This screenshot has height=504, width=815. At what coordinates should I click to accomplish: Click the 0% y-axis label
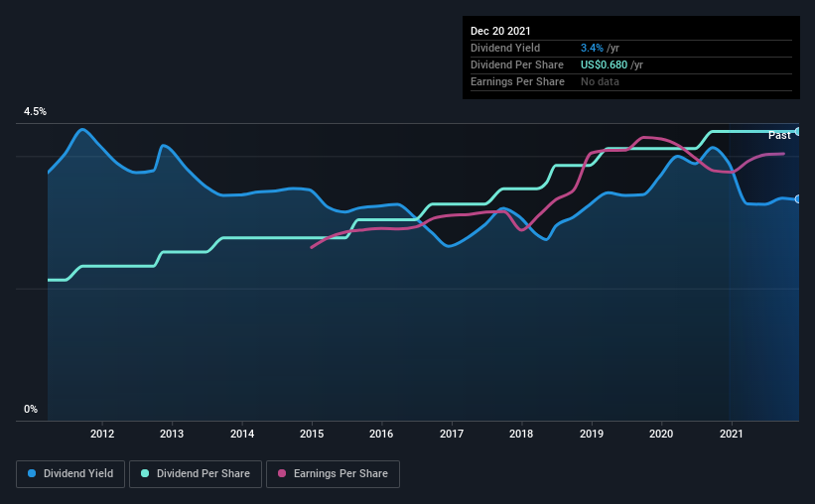(x=31, y=410)
